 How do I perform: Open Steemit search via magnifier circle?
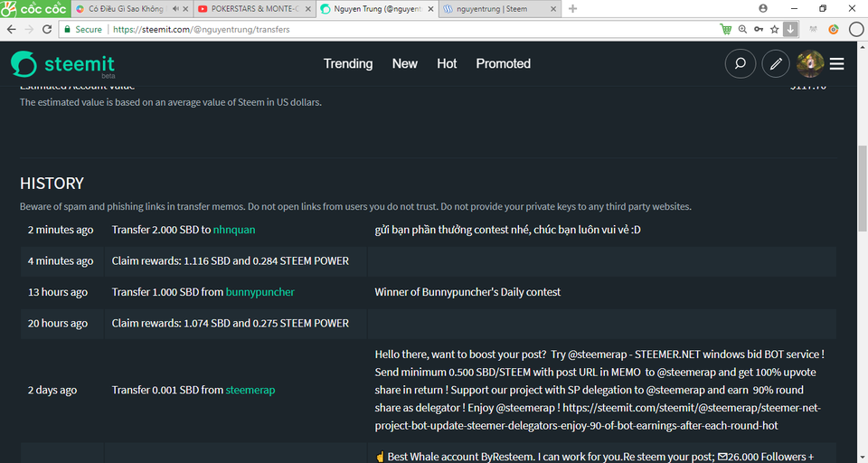click(x=741, y=63)
